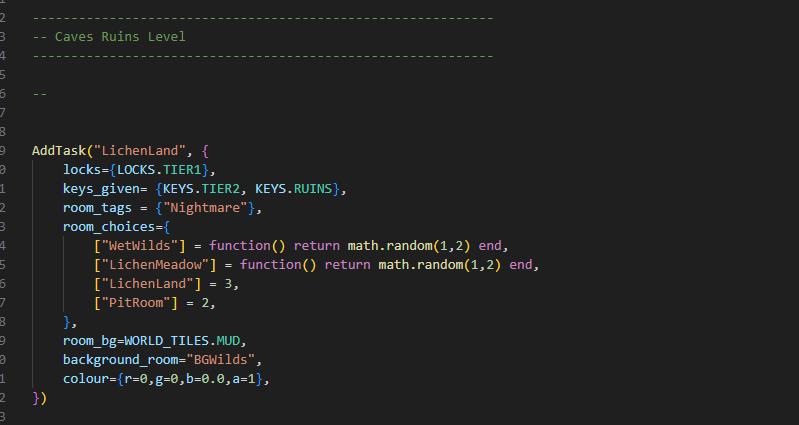Click the function keyword on the LichenMeadow line

[270, 264]
